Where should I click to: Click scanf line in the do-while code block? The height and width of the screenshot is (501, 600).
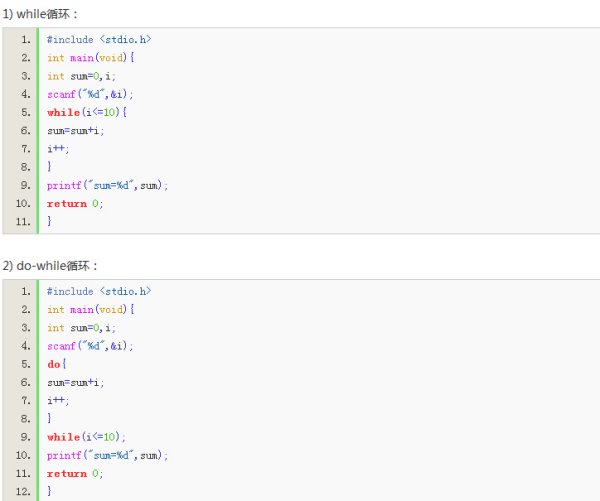click(90, 346)
